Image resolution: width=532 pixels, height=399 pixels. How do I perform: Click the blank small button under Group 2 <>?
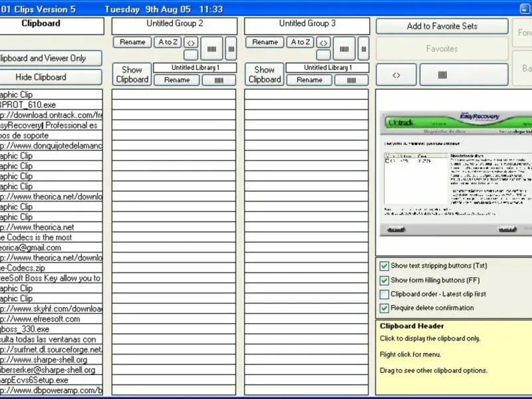[x=191, y=55]
